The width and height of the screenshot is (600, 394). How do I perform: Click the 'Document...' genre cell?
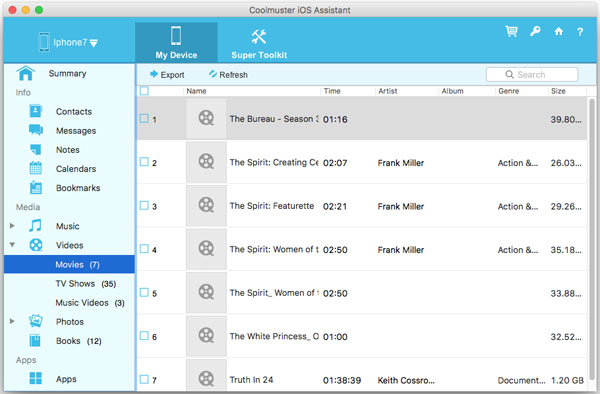point(521,380)
